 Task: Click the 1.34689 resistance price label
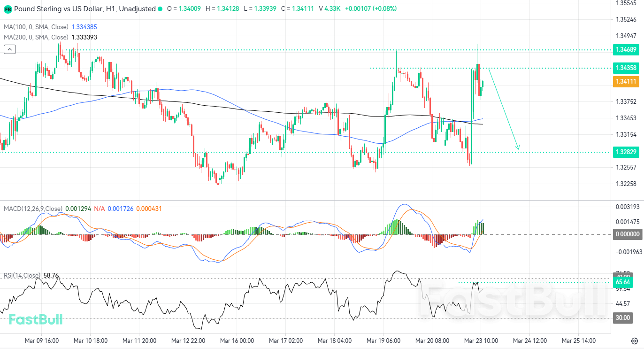click(626, 50)
